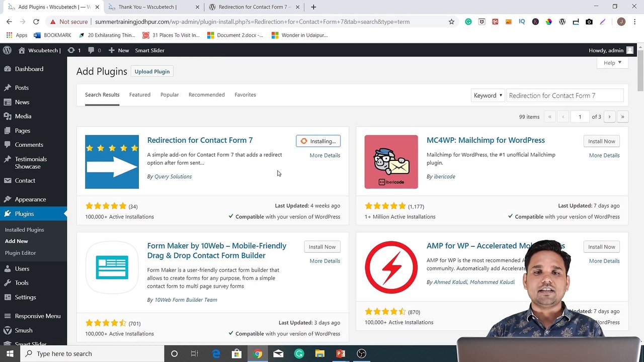Switch to the Featured tab

140,95
